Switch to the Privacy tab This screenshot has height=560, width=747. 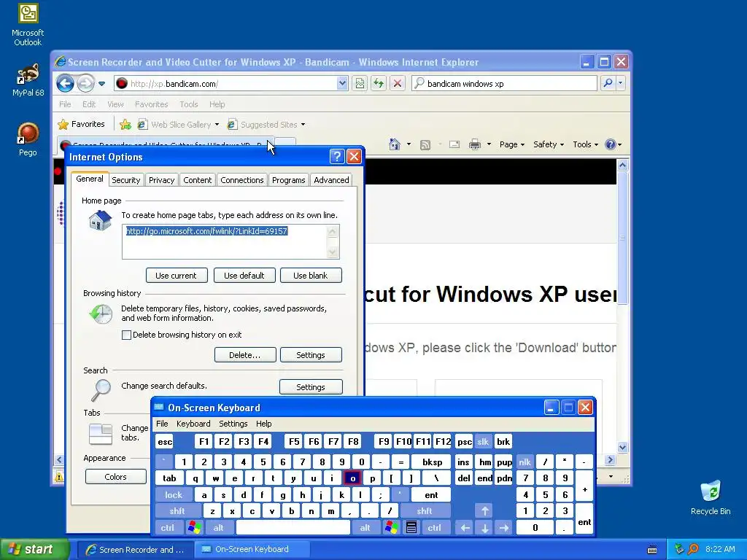[161, 180]
